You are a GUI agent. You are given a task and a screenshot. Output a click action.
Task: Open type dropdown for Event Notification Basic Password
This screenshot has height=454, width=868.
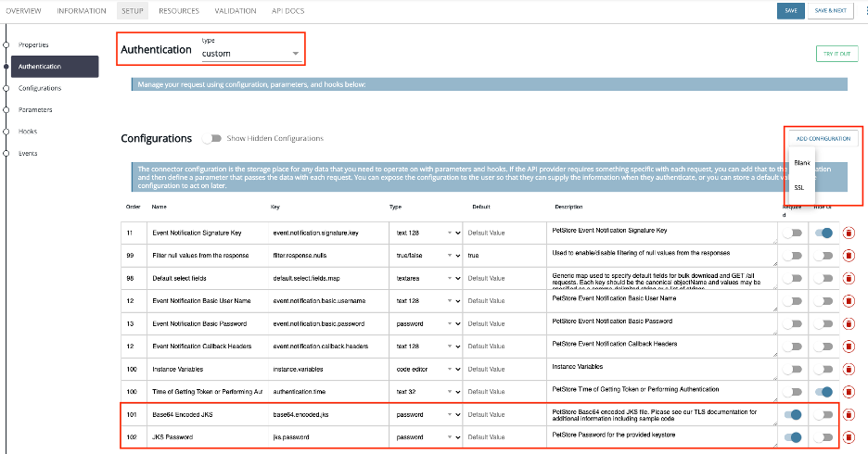point(427,323)
